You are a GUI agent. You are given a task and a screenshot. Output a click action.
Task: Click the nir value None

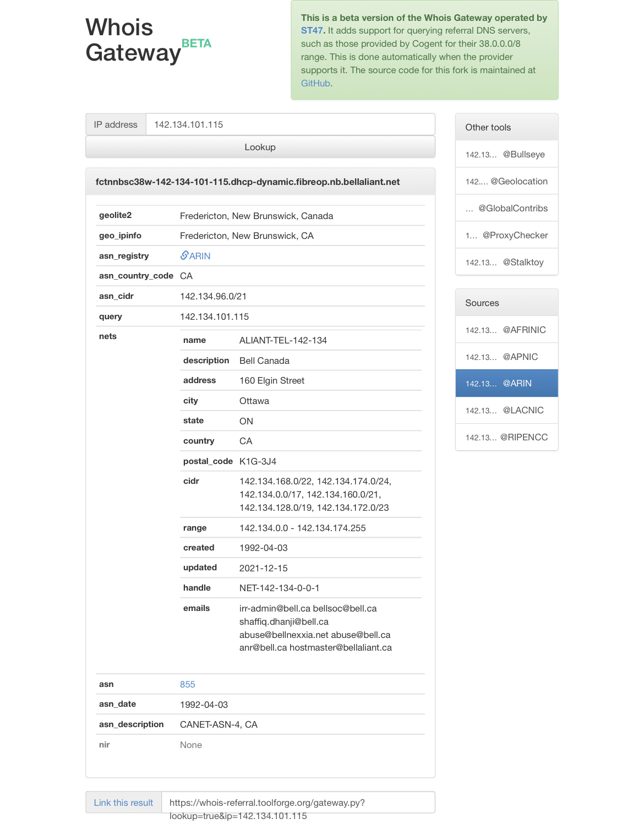pos(191,745)
